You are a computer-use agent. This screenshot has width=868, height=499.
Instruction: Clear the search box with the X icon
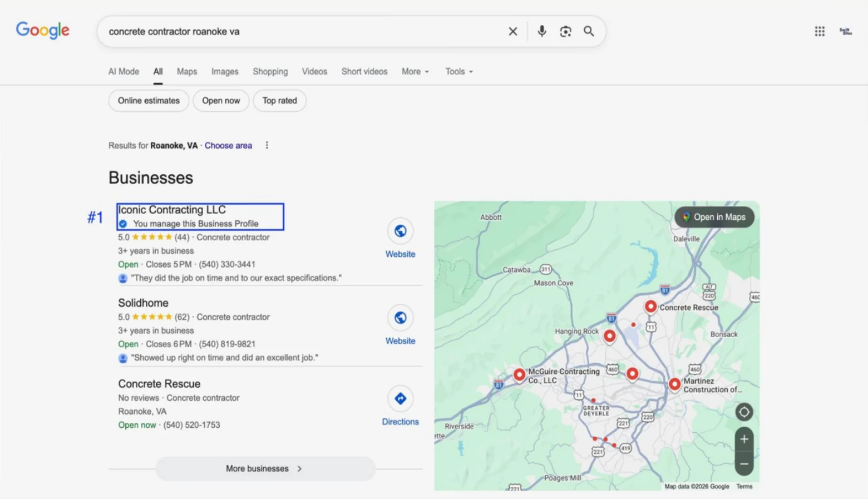pyautogui.click(x=513, y=32)
